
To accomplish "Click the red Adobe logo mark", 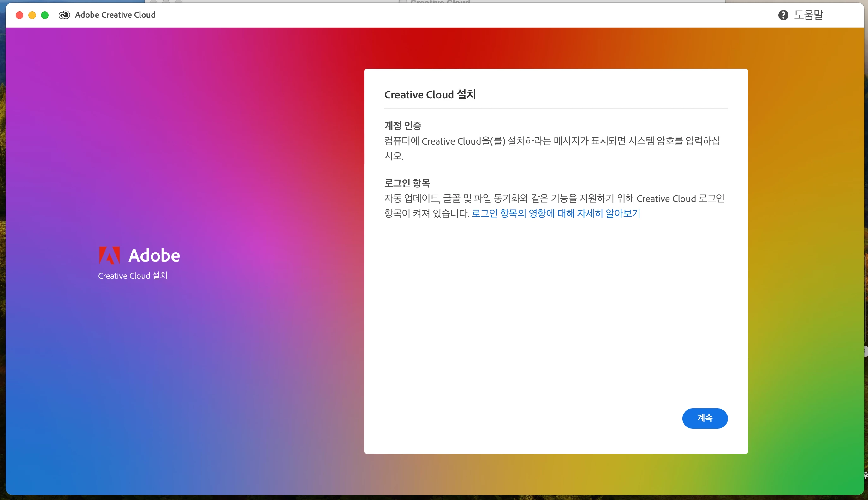I will 109,255.
